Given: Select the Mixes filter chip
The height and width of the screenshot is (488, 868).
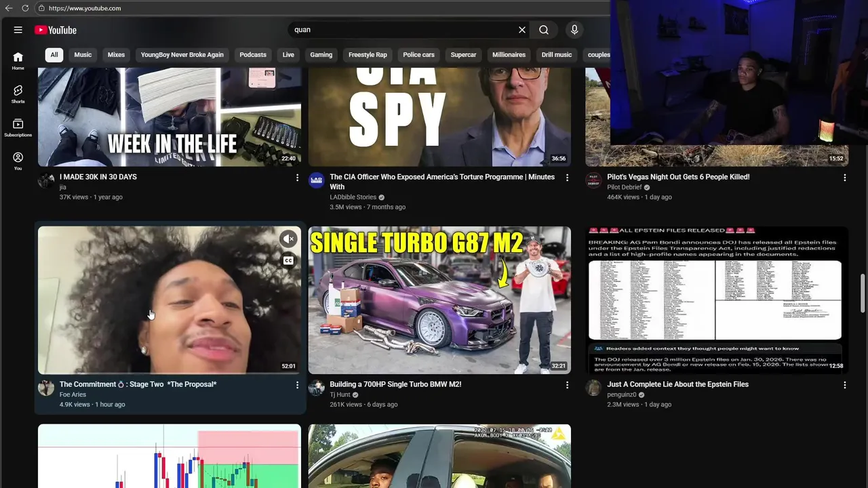Looking at the screenshot, I should (x=116, y=55).
